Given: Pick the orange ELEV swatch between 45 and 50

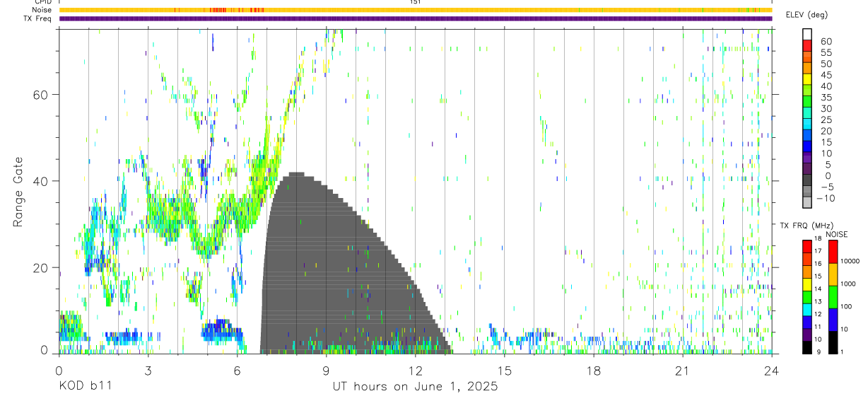Looking at the screenshot, I should tap(807, 69).
